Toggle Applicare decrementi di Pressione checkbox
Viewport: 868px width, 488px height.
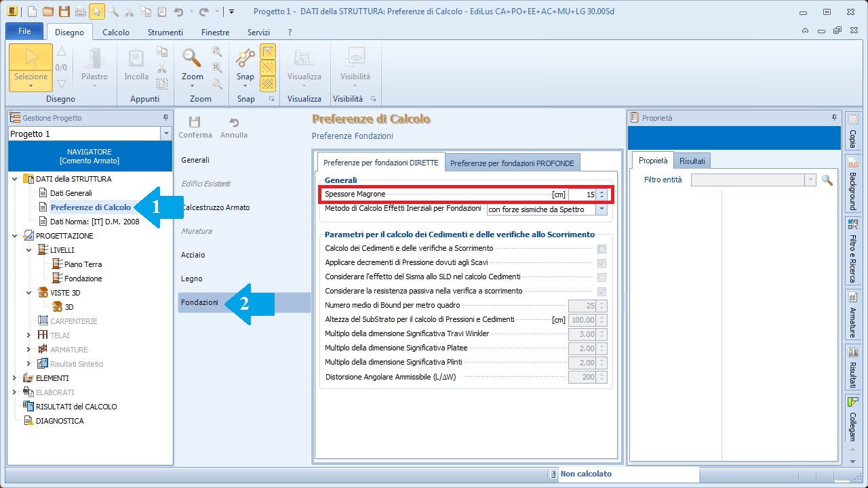tap(601, 263)
